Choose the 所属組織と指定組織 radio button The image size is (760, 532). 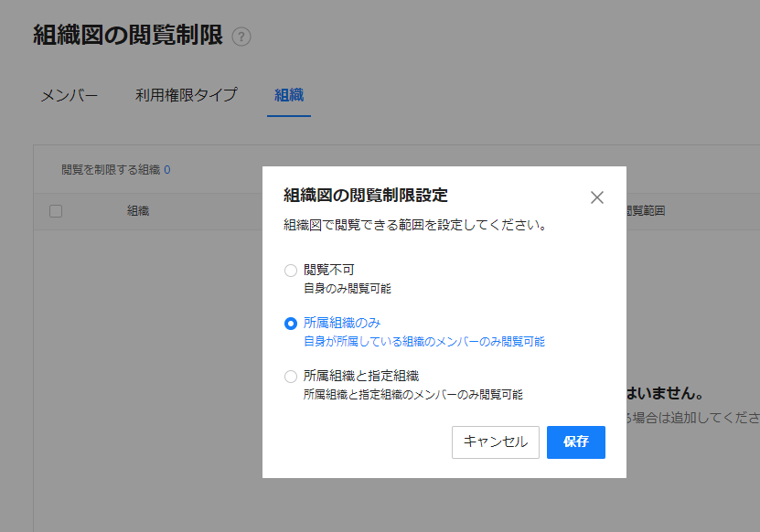(x=291, y=377)
